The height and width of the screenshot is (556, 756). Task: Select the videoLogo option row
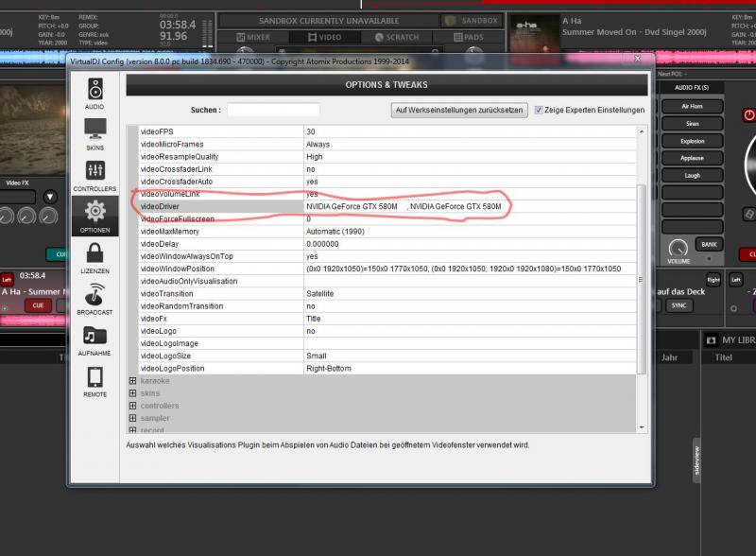pyautogui.click(x=387, y=331)
